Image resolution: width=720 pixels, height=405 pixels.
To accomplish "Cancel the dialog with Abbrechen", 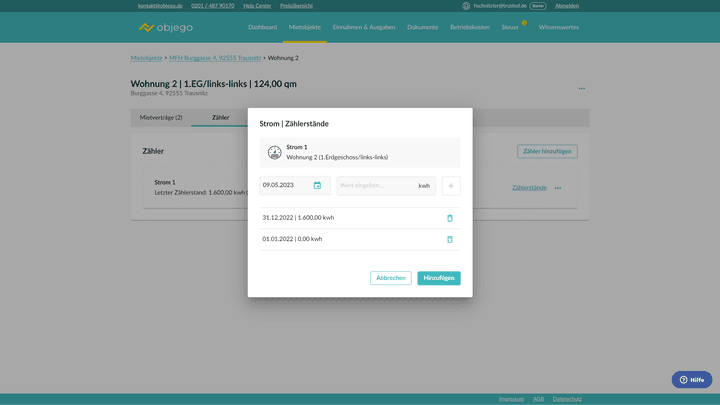I will (x=391, y=278).
